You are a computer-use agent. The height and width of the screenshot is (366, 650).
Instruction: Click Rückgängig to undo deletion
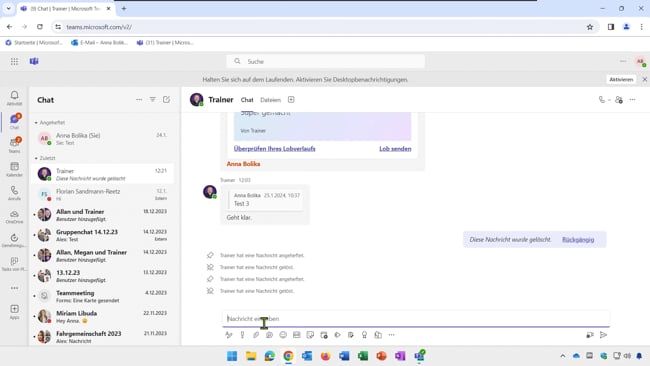pyautogui.click(x=578, y=240)
